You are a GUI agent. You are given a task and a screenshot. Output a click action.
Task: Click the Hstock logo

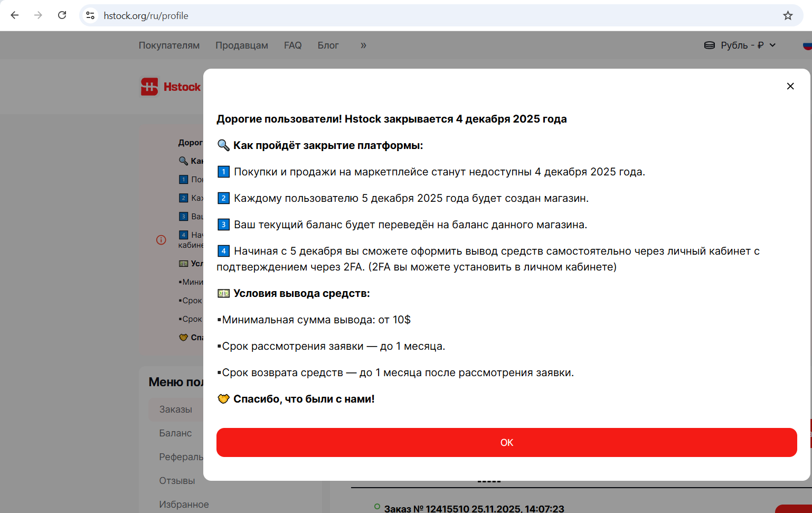click(171, 87)
